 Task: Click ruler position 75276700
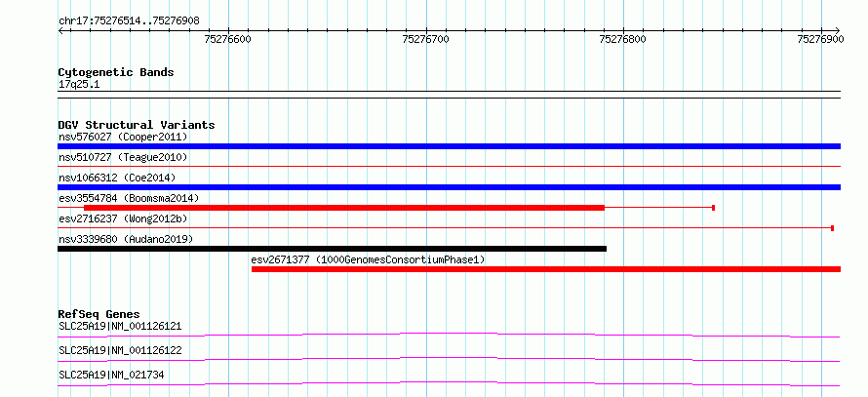point(425,39)
